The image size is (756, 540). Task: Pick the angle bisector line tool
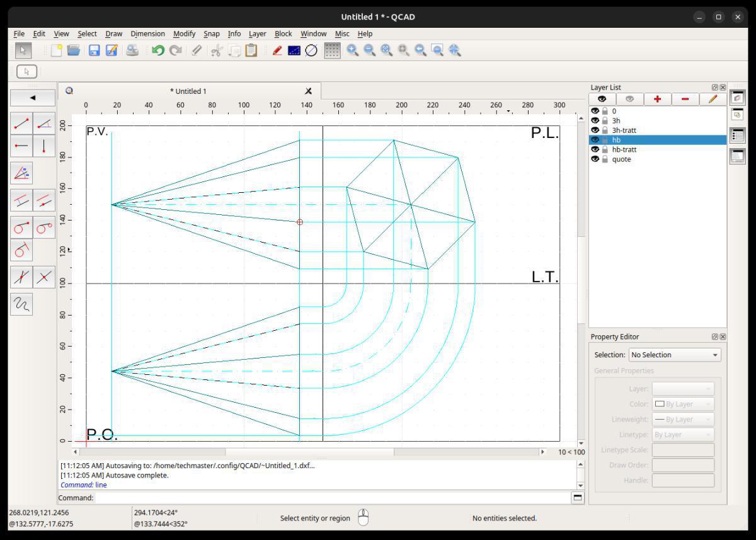tap(21, 173)
